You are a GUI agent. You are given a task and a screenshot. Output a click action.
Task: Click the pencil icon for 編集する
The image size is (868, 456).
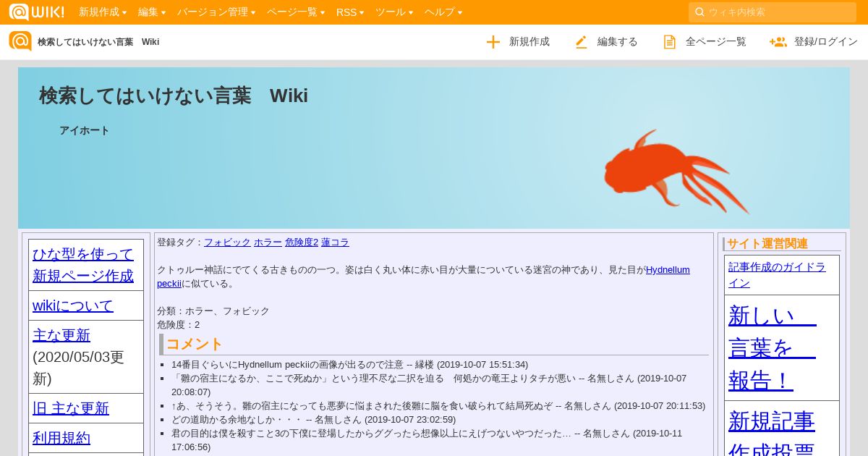point(582,42)
